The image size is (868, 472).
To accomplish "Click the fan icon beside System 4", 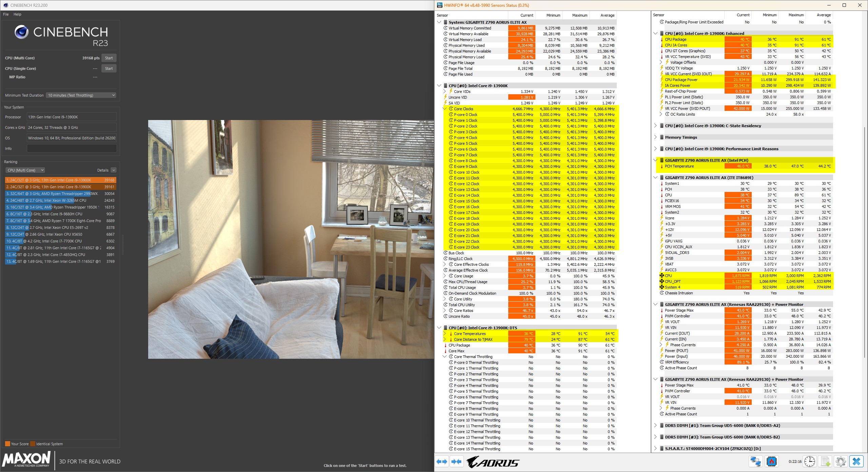I will (662, 287).
